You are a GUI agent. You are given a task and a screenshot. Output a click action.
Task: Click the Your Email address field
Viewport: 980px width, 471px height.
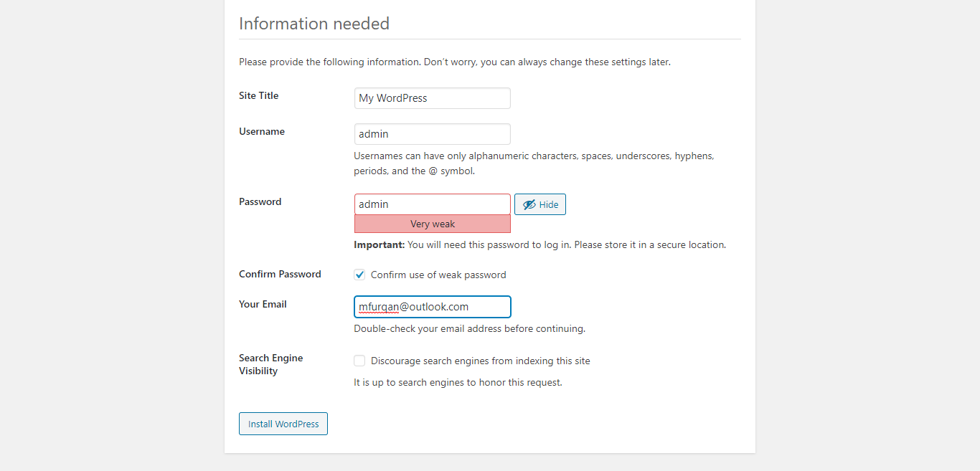(432, 307)
